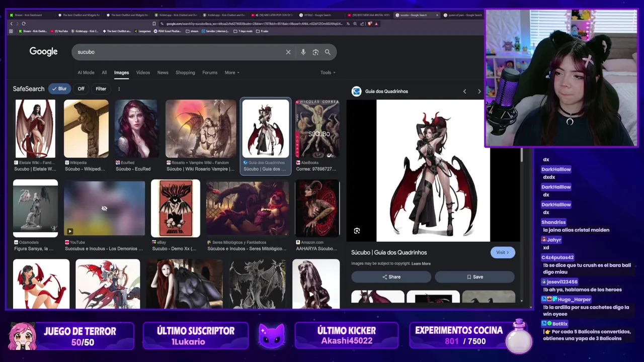The width and height of the screenshot is (644, 362).
Task: Turn SafeSearch Off
Action: point(81,89)
